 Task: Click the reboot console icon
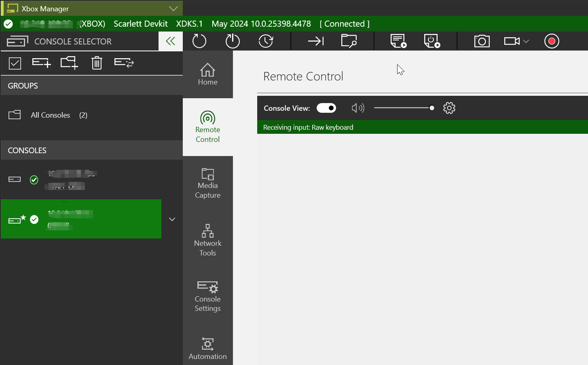click(x=199, y=41)
